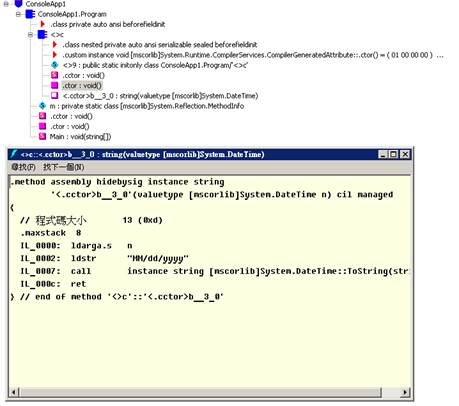The width and height of the screenshot is (459, 406).
Task: Select 'Main : void(string[])' row
Action: [x=80, y=137]
